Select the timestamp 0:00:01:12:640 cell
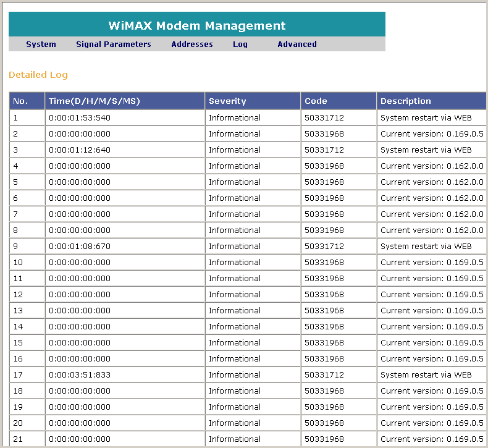Screen dimensions: 488x448 pyautogui.click(x=80, y=150)
